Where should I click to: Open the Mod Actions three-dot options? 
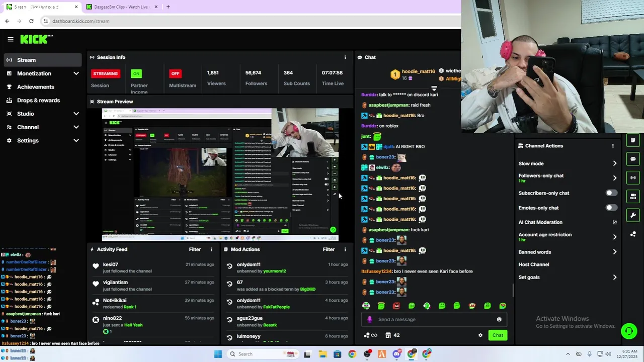pyautogui.click(x=345, y=249)
